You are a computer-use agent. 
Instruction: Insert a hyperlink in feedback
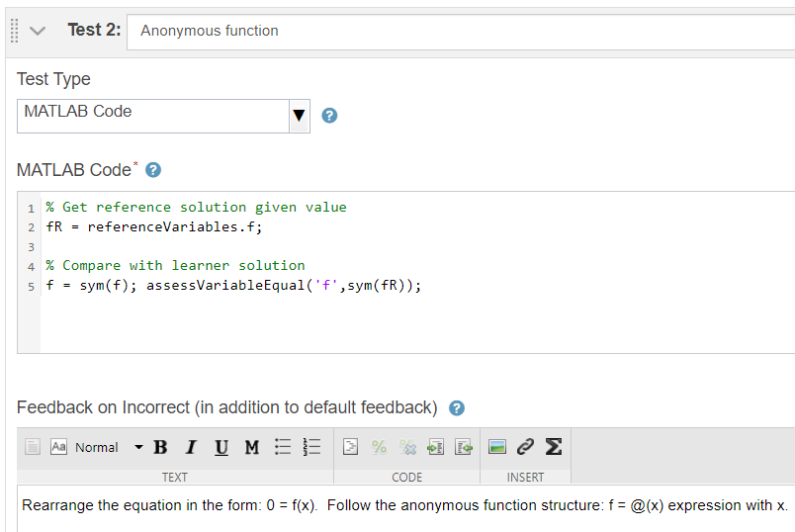click(x=526, y=447)
